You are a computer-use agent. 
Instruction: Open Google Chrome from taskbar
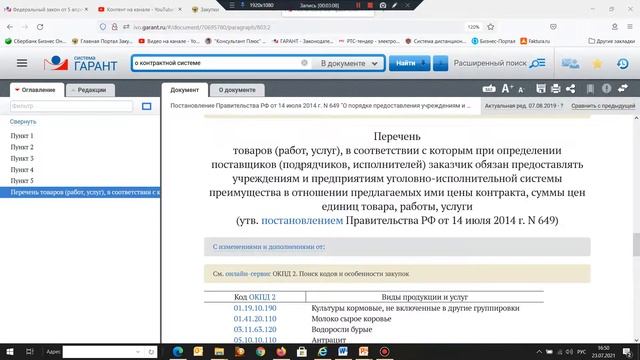(260, 351)
